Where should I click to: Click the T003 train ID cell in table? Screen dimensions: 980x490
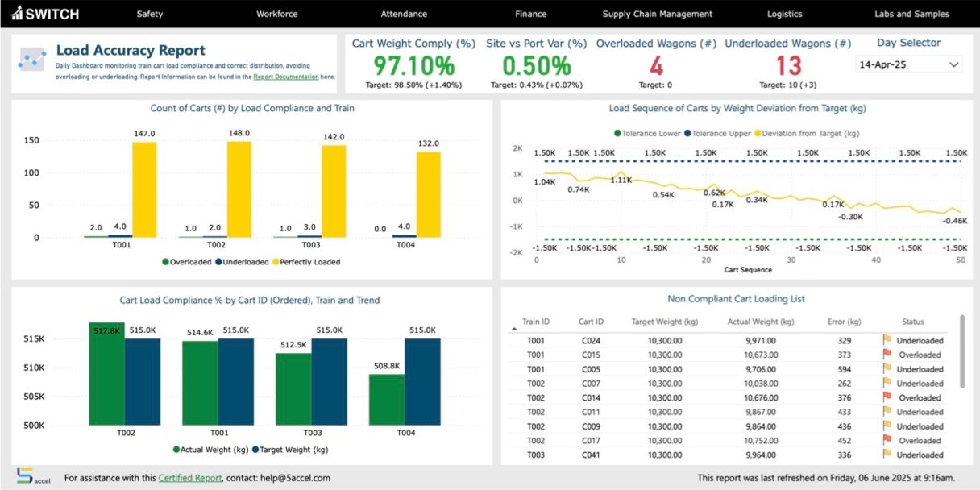pos(536,455)
